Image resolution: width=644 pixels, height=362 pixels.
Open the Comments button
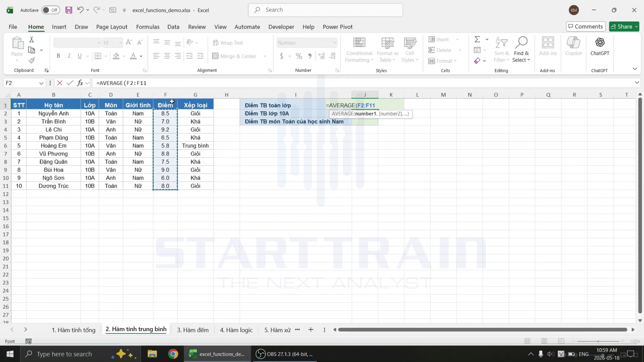click(x=585, y=27)
